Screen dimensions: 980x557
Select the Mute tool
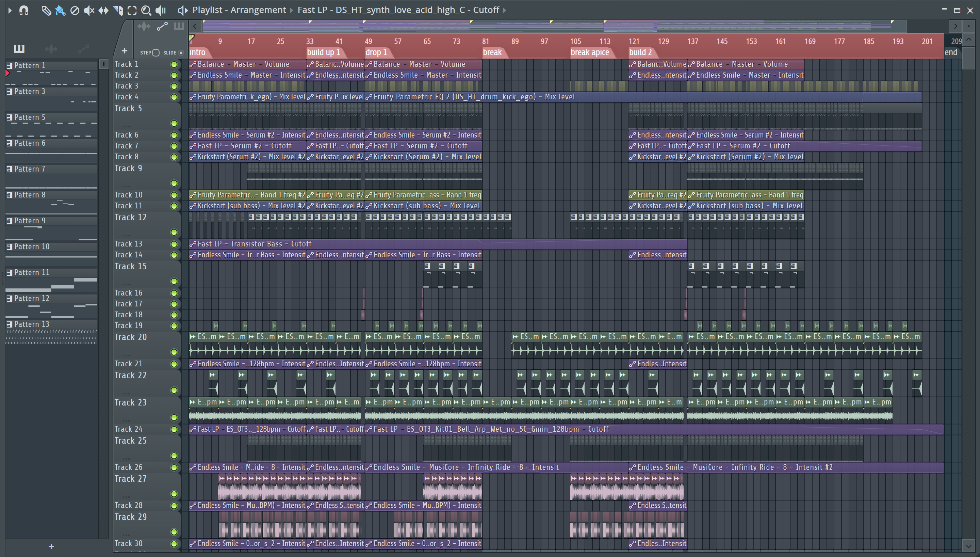[x=89, y=10]
